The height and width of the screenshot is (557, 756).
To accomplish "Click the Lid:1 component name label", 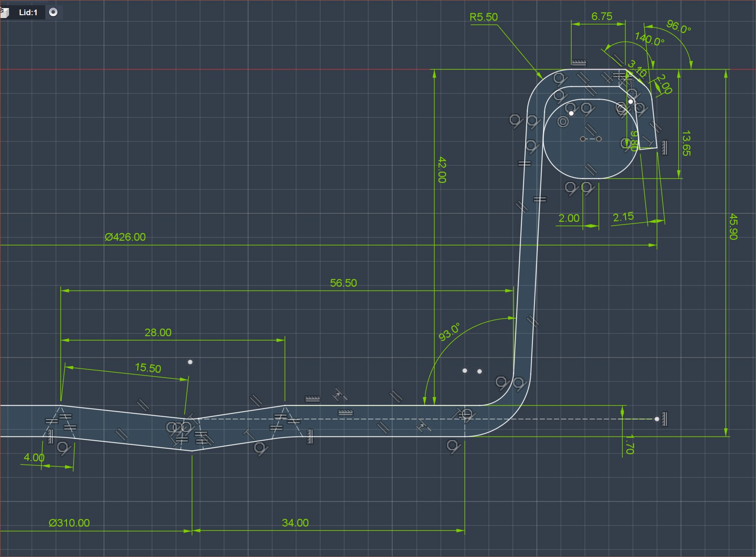I will click(x=28, y=12).
